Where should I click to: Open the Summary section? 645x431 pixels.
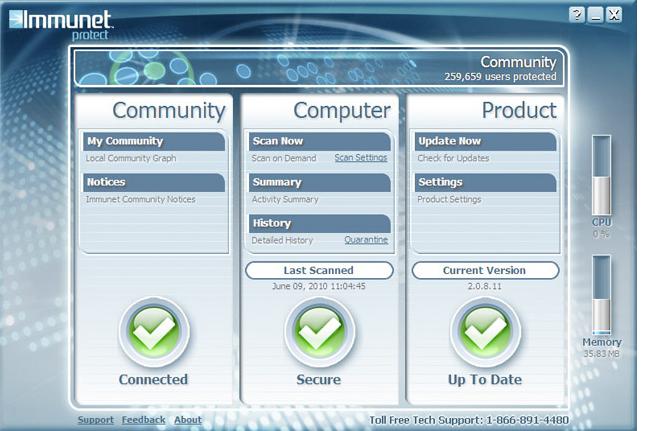(x=320, y=182)
